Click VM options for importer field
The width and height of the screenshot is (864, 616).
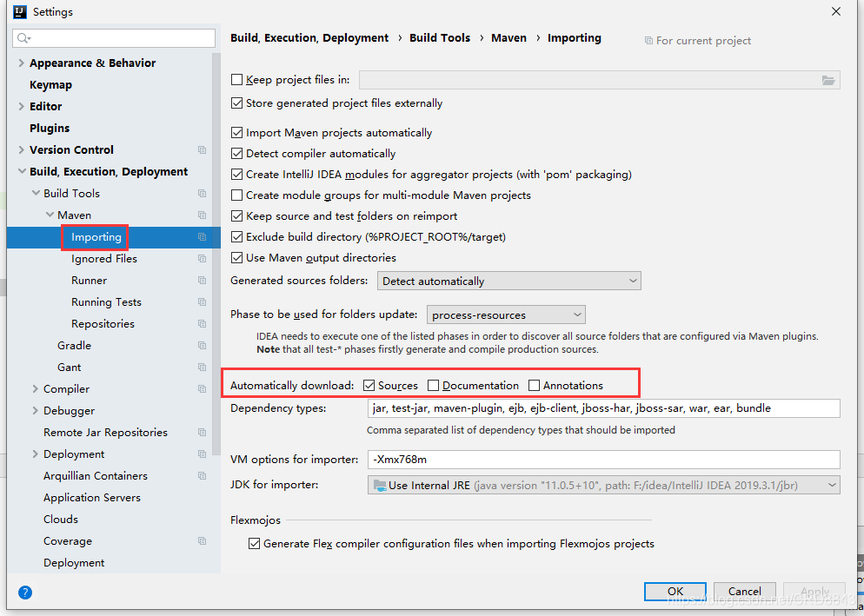coord(604,460)
